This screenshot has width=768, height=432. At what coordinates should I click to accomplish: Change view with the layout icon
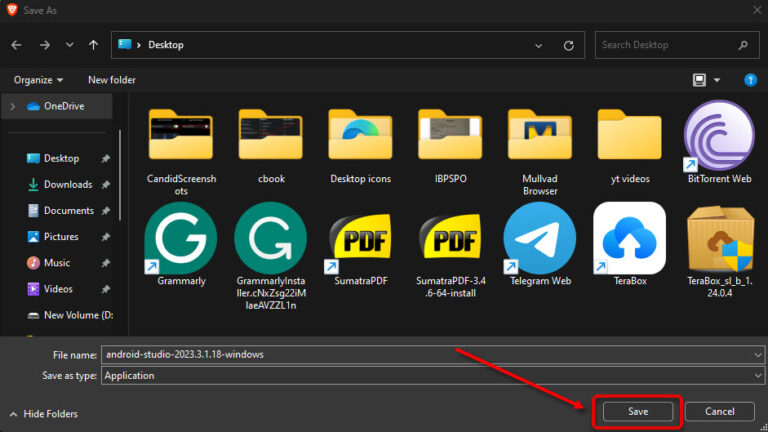click(x=699, y=80)
